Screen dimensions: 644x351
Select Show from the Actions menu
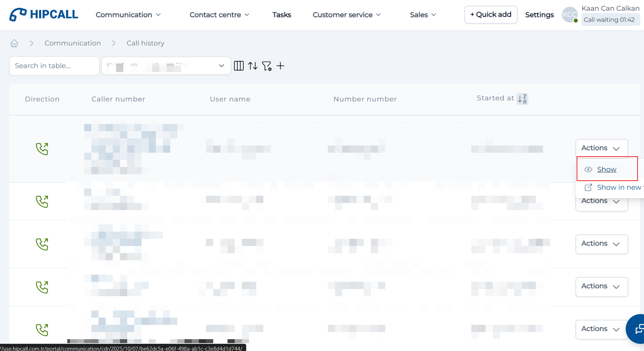pos(607,169)
